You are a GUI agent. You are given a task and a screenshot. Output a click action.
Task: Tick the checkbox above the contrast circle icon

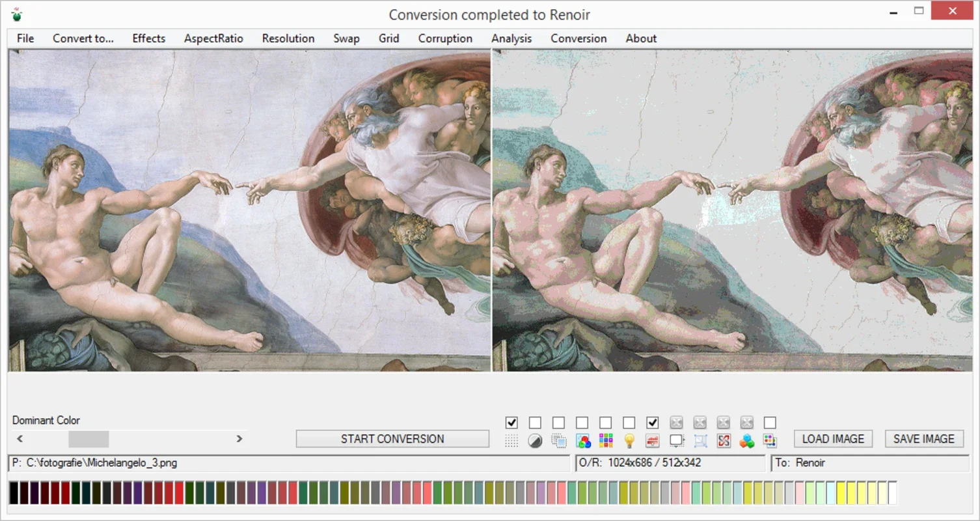[x=535, y=423]
